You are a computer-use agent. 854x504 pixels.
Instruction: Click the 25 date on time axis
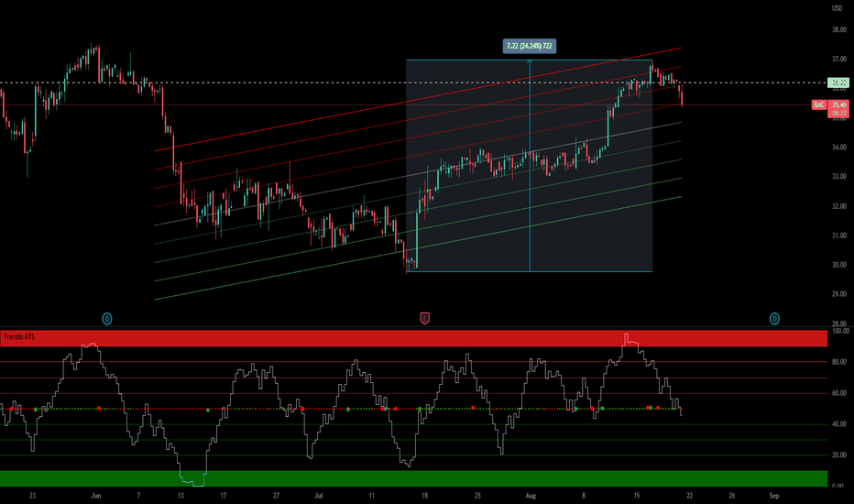(x=477, y=496)
